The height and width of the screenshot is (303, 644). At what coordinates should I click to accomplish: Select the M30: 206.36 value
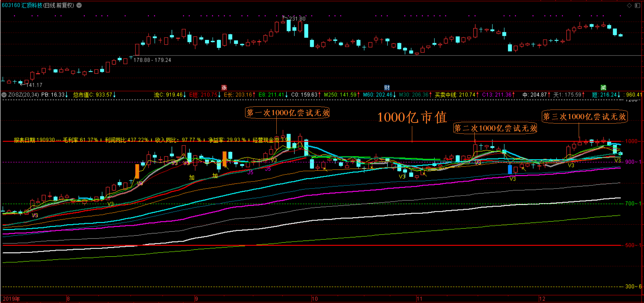(415, 95)
